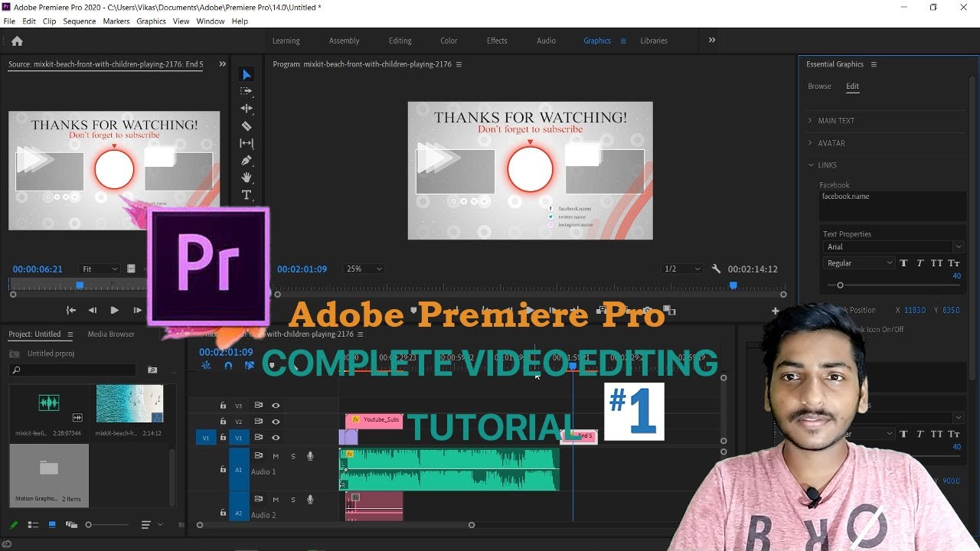The image size is (980, 551).
Task: Open Program monitor settings wrench
Action: (x=716, y=269)
